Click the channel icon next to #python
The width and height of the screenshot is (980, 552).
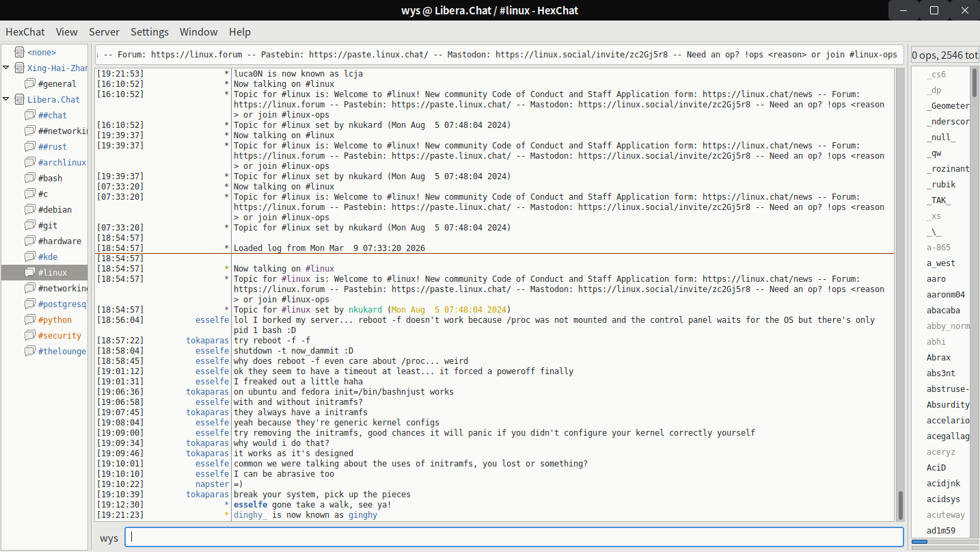click(x=29, y=319)
